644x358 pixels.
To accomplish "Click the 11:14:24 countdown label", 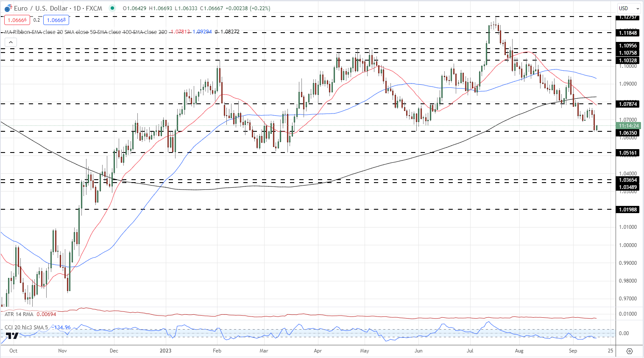I will [x=627, y=126].
